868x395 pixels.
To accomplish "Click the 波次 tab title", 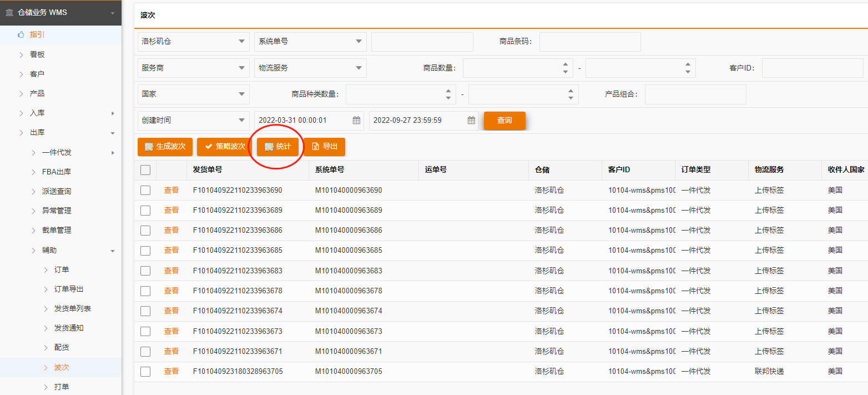I will click(148, 16).
